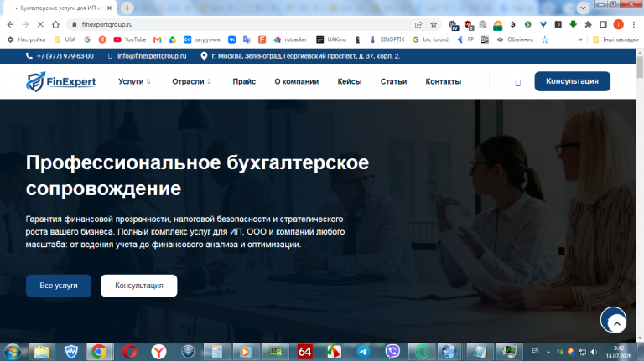Go back to the previous page

coord(10,24)
